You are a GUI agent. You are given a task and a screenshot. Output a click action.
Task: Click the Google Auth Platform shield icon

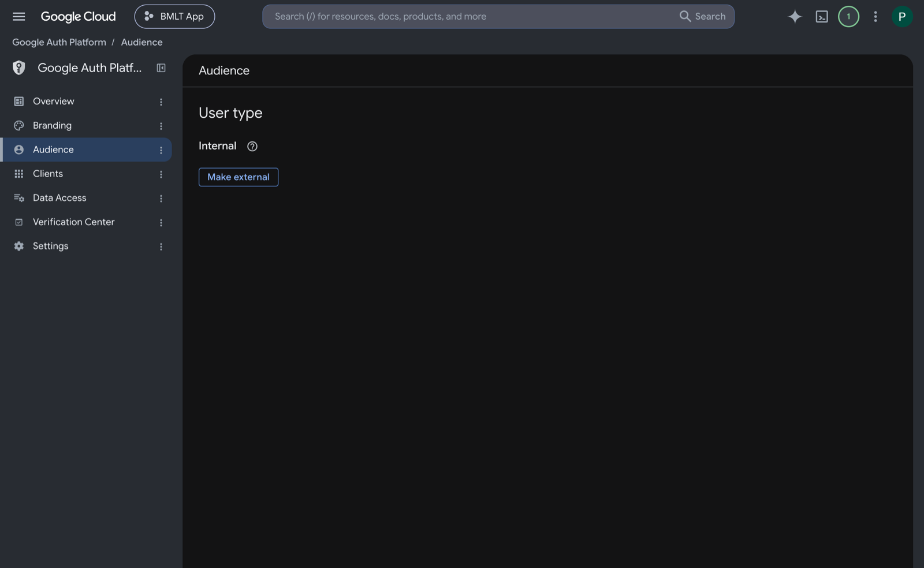(19, 68)
